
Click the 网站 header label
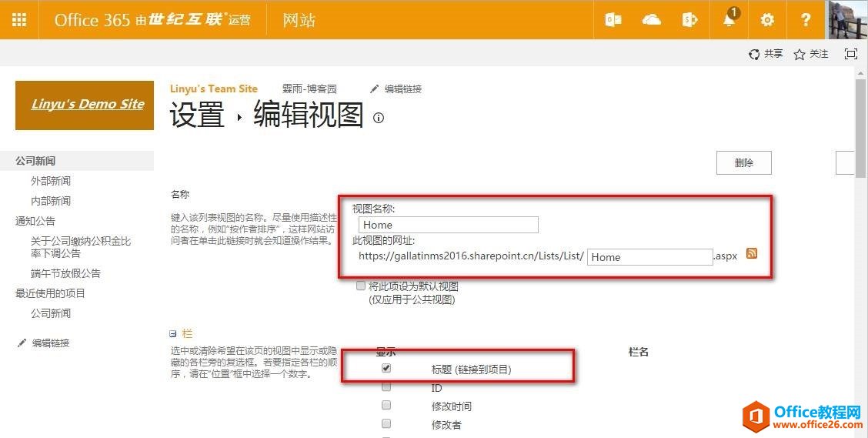tap(299, 20)
